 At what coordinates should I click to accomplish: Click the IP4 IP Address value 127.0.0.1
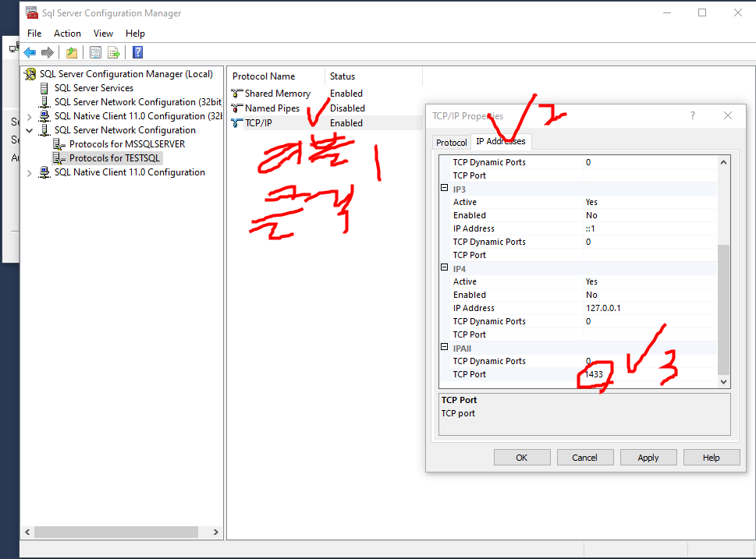click(x=603, y=308)
